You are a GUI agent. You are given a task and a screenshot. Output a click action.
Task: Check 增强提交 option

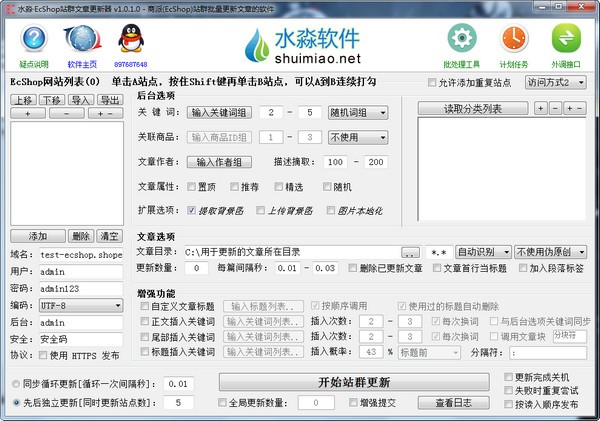pyautogui.click(x=353, y=403)
